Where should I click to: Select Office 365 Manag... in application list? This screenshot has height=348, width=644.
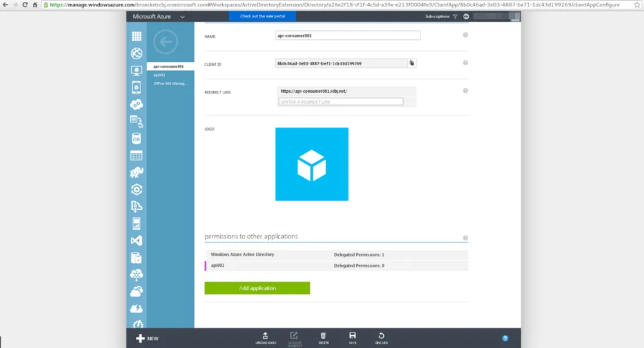click(x=171, y=83)
